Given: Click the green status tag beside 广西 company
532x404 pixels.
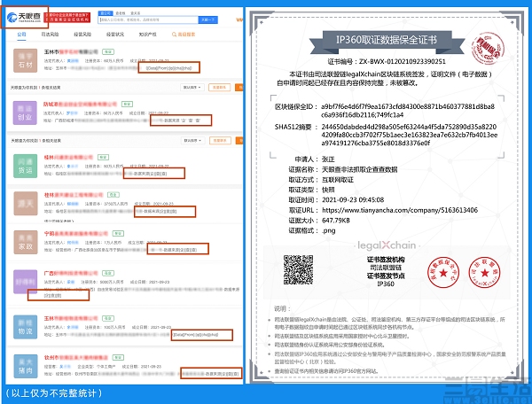Looking at the screenshot, I should pyautogui.click(x=108, y=273).
